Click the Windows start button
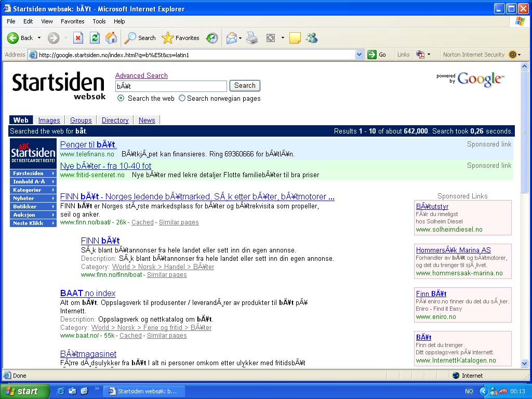Viewport: 532px width, 399px height. (24, 391)
